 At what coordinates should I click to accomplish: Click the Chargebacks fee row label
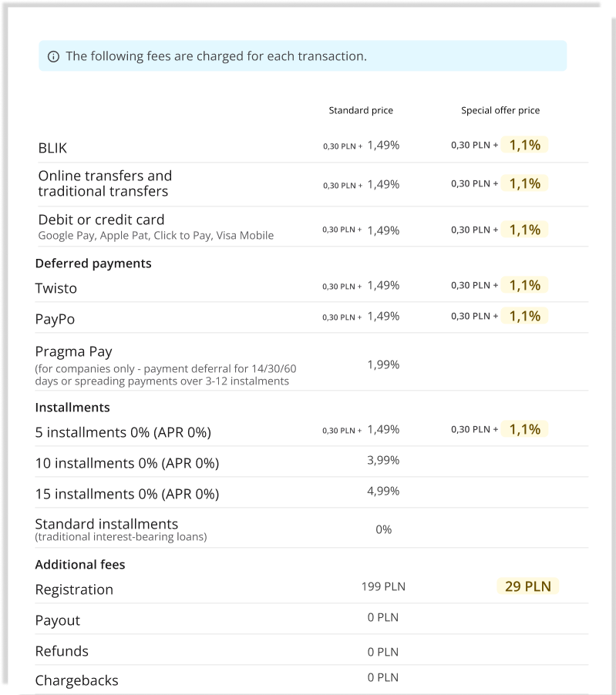click(x=76, y=680)
